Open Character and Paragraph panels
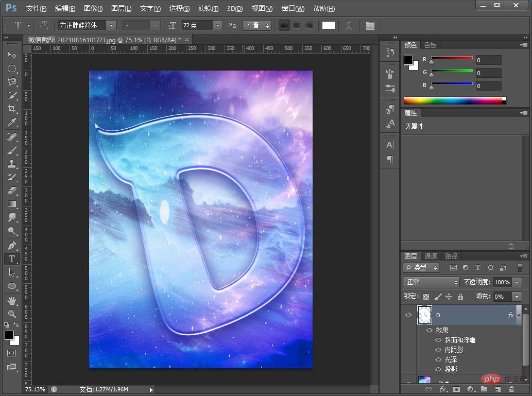Screen dimensions: 532x396 click(370, 25)
